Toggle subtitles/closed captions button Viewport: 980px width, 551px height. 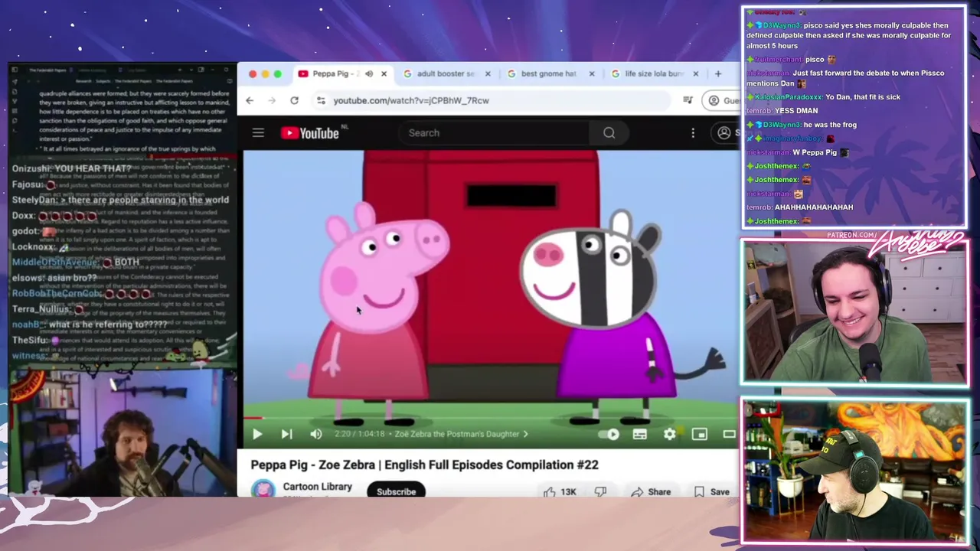pyautogui.click(x=640, y=434)
